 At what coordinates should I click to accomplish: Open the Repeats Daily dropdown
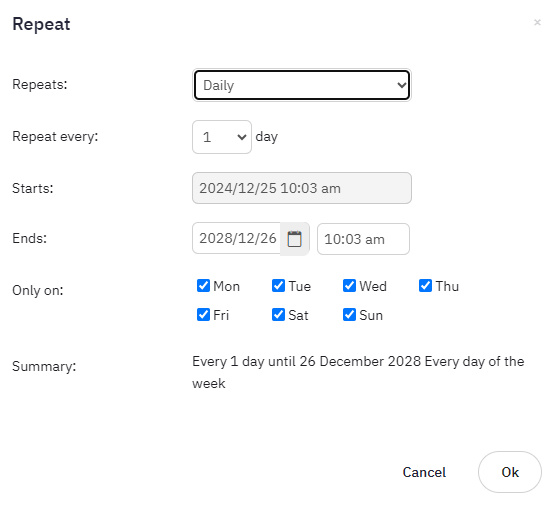pyautogui.click(x=302, y=85)
